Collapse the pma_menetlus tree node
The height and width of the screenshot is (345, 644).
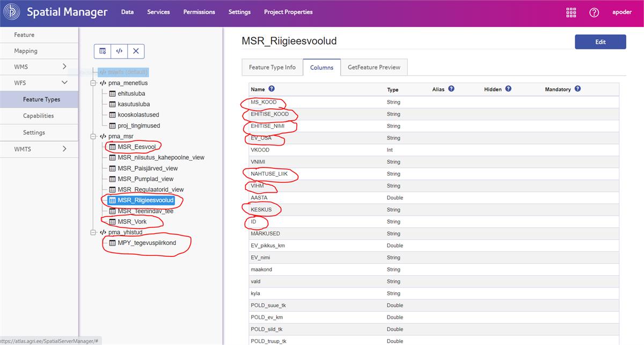click(x=93, y=83)
